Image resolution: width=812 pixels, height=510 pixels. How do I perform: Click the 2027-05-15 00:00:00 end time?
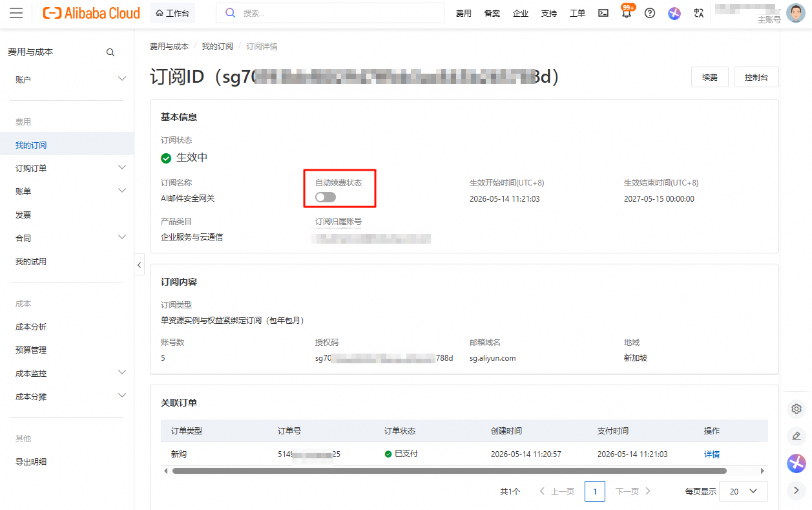[659, 199]
